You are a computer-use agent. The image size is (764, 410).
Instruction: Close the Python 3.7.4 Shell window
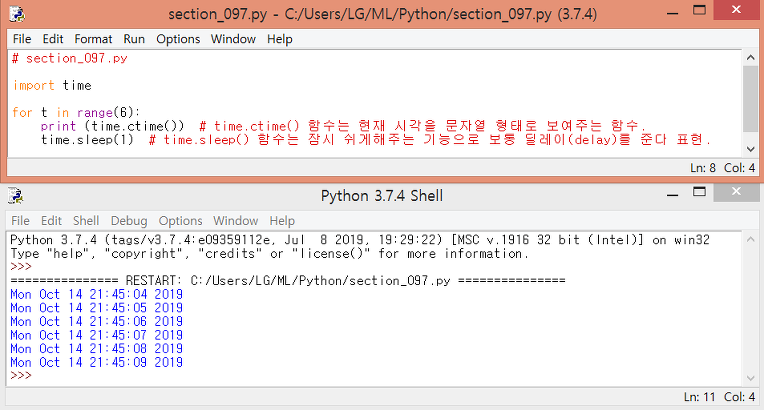click(736, 192)
